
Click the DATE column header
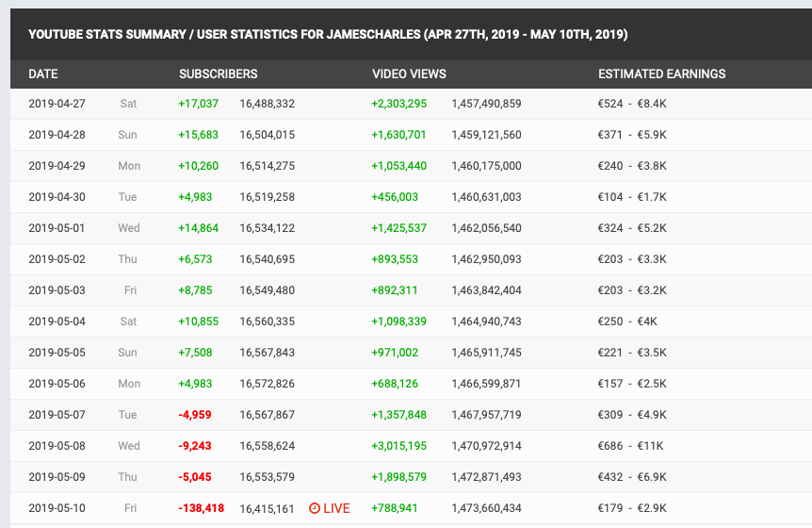(x=43, y=74)
